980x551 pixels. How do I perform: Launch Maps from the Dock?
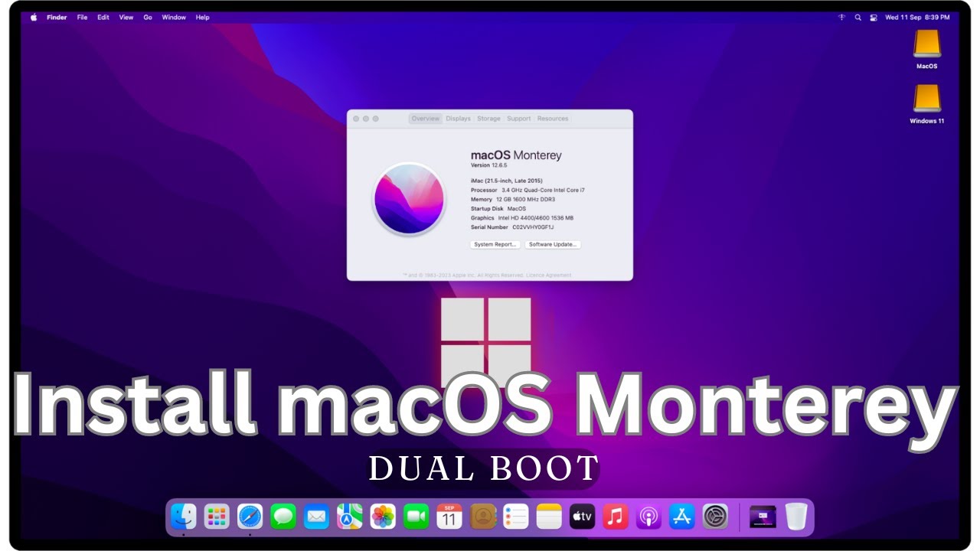[350, 517]
